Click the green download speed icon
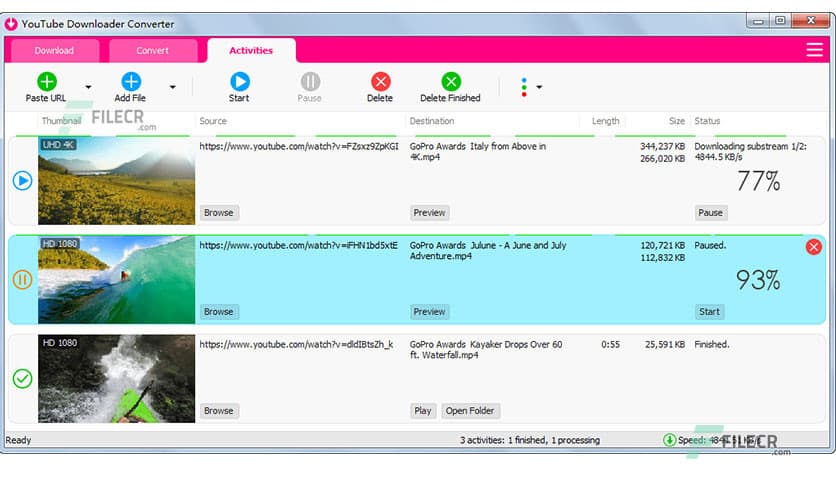836x484 pixels. [x=669, y=440]
